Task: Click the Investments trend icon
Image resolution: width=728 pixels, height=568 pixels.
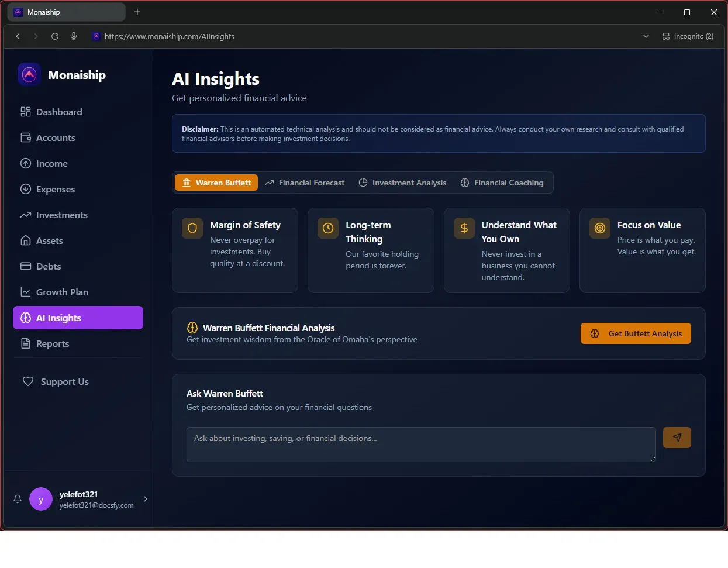Action: (x=26, y=215)
